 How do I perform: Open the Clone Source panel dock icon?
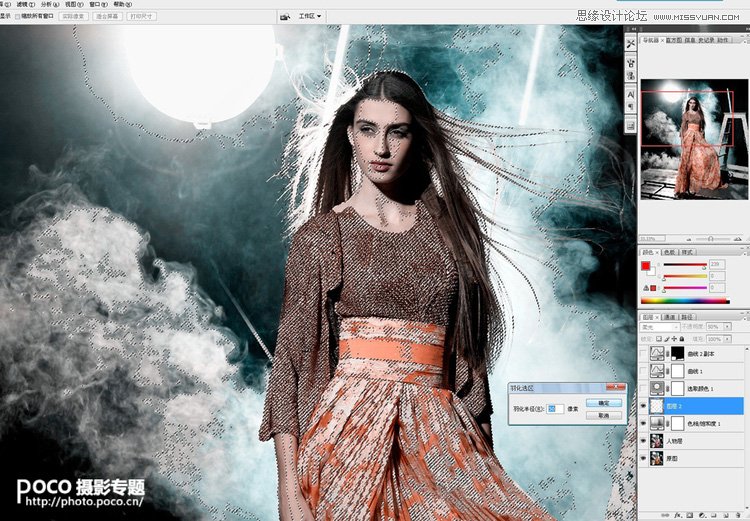631,75
